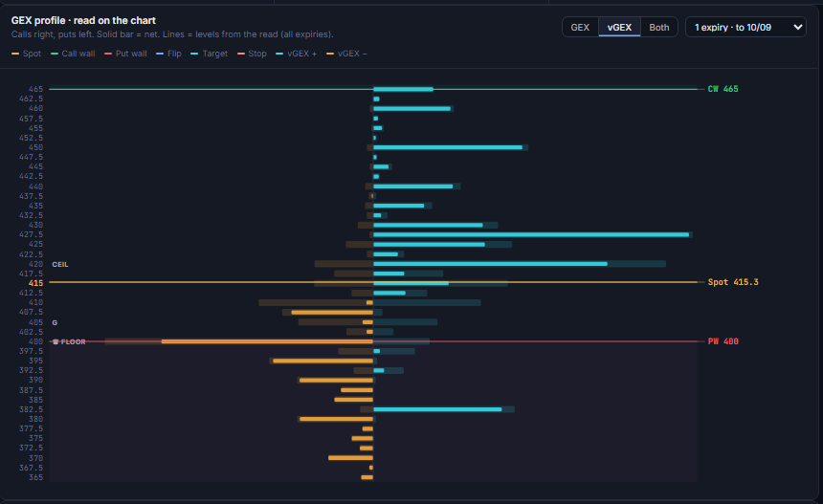Click the 465 strike axis label
Screen dimensions: 823x504
35,89
